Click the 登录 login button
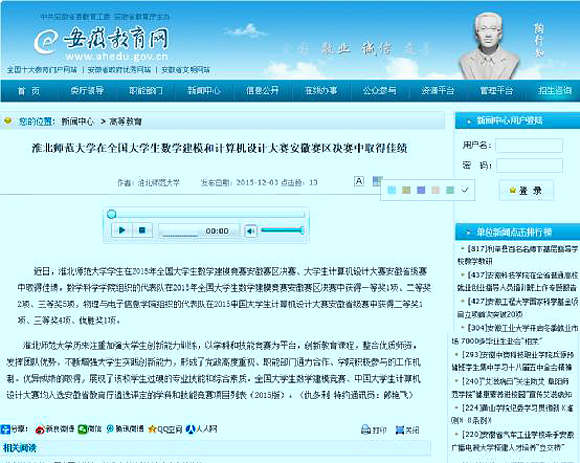 point(526,190)
